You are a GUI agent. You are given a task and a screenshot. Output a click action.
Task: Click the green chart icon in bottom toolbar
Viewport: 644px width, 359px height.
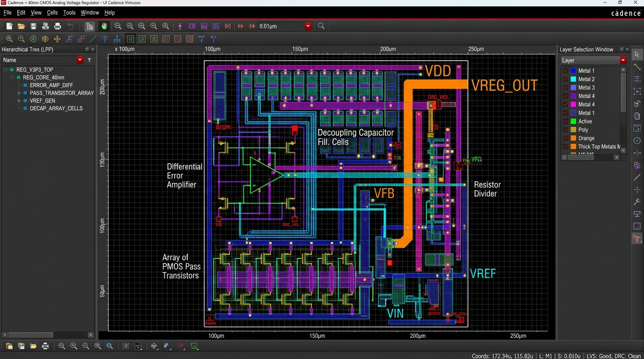click(194, 346)
